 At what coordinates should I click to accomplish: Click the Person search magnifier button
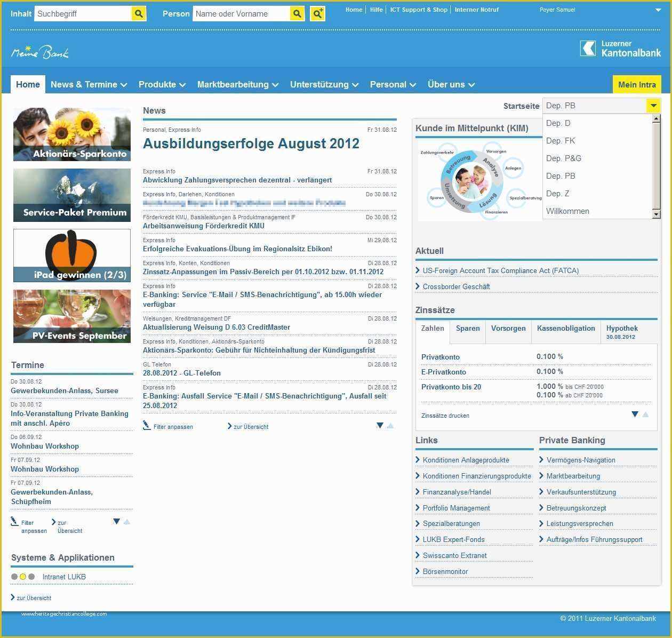(x=298, y=14)
